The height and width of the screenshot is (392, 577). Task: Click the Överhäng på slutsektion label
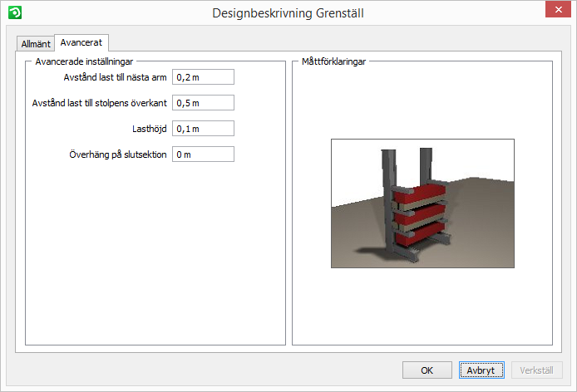coord(118,154)
